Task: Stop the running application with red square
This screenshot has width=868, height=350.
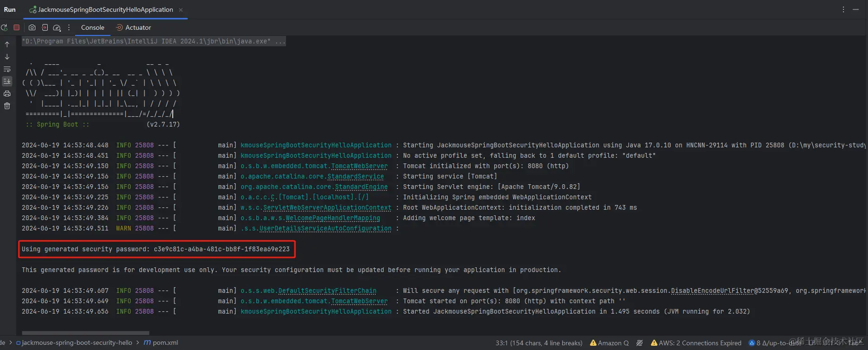Action: tap(17, 27)
